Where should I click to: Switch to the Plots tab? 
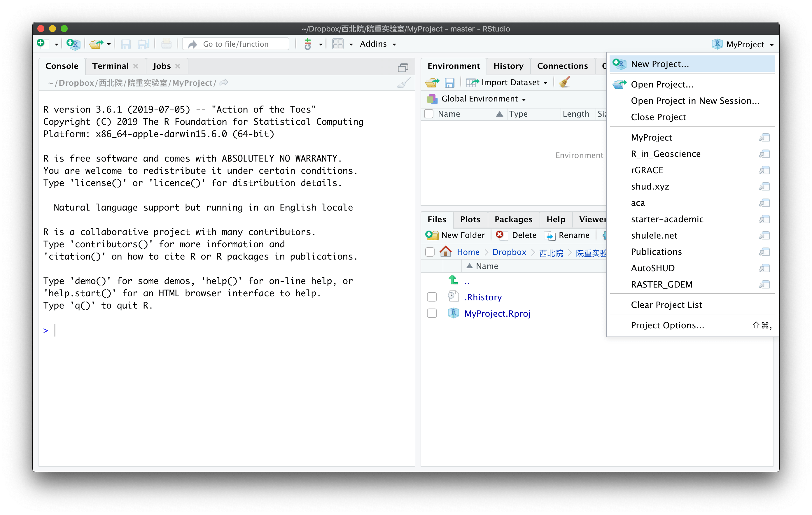(470, 219)
